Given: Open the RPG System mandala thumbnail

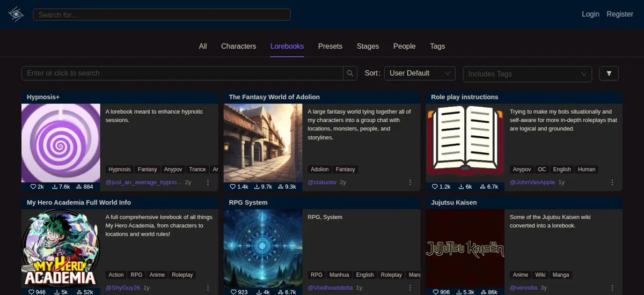Looking at the screenshot, I should [x=263, y=248].
